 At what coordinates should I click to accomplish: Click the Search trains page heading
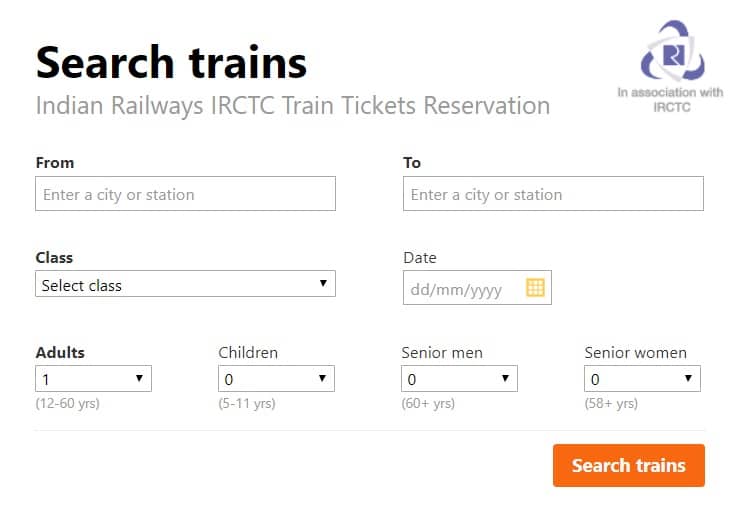(171, 63)
